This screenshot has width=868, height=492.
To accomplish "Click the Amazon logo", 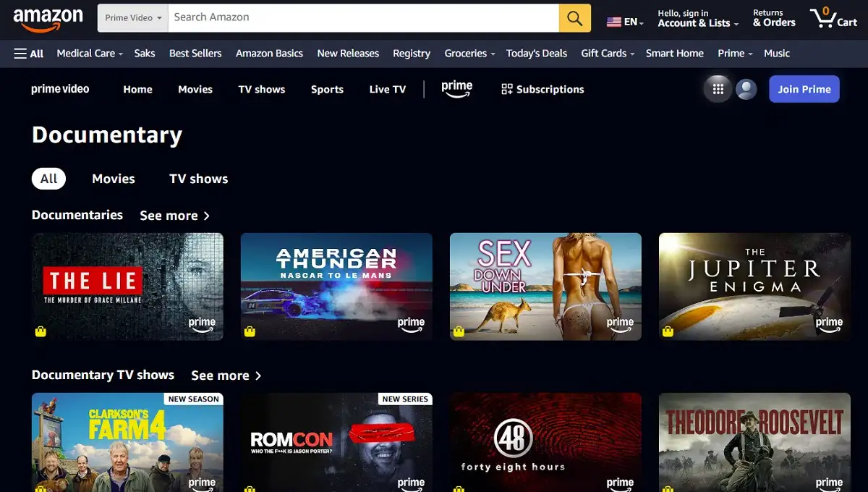I will 48,20.
